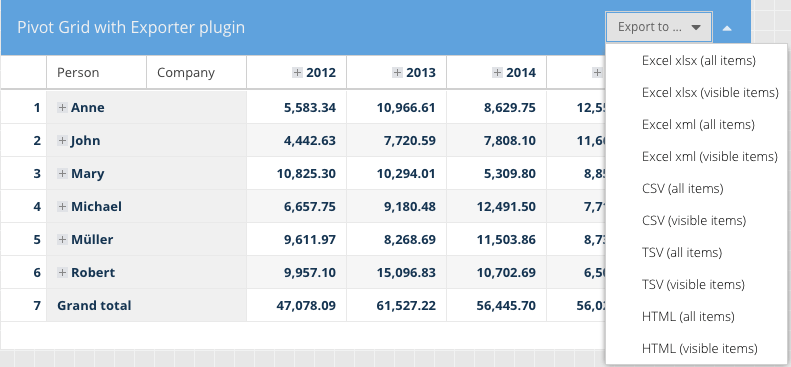Open the Export to dropdown button
Image resolution: width=791 pixels, height=367 pixels.
click(659, 27)
